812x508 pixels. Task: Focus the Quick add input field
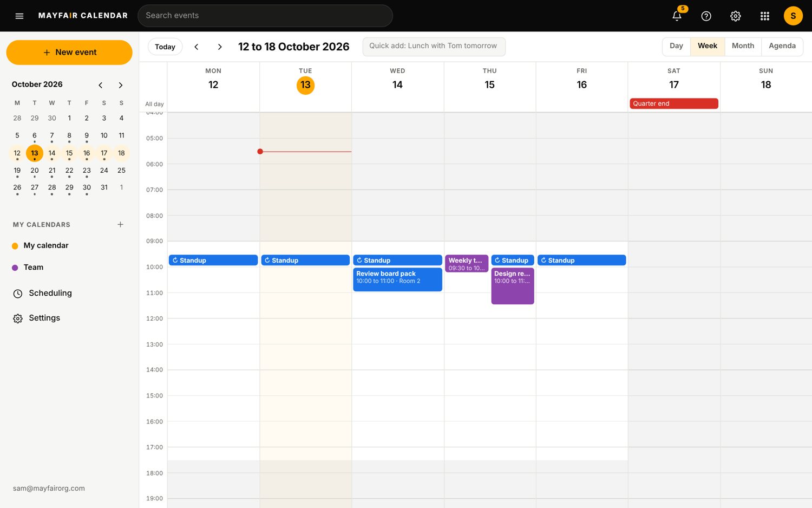434,47
